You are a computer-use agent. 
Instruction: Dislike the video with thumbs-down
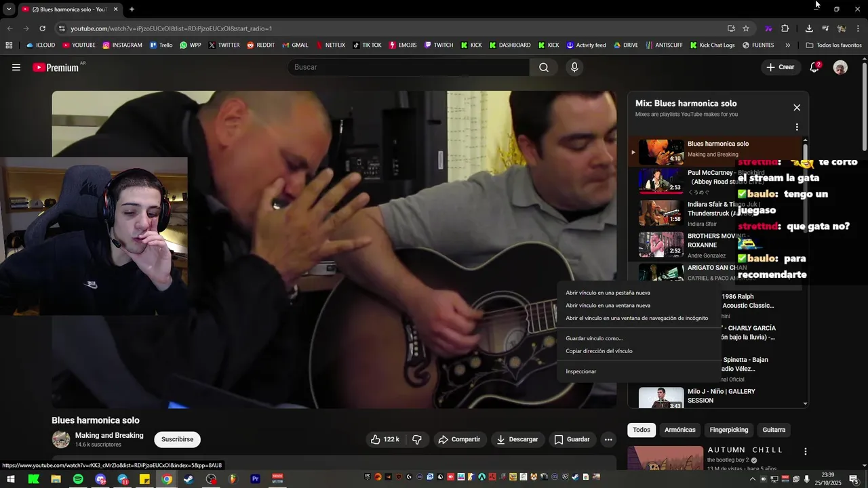point(417,439)
